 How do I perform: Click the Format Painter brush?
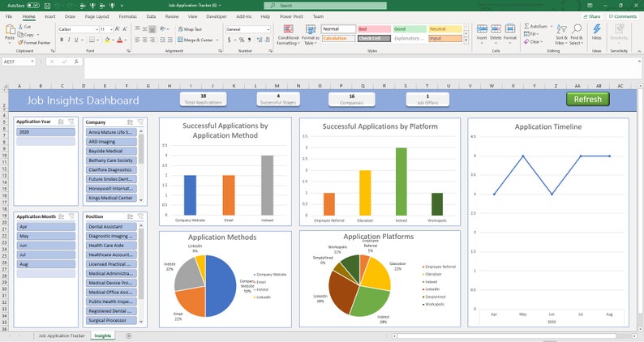point(20,42)
